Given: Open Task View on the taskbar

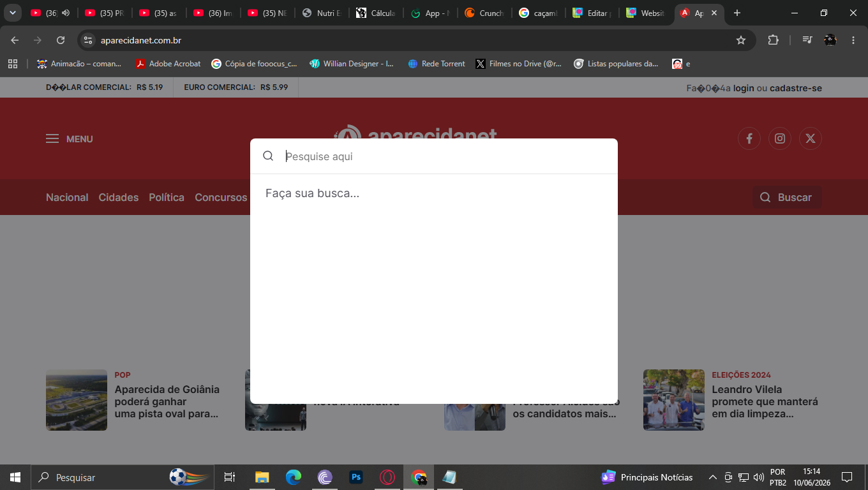Looking at the screenshot, I should click(x=230, y=477).
